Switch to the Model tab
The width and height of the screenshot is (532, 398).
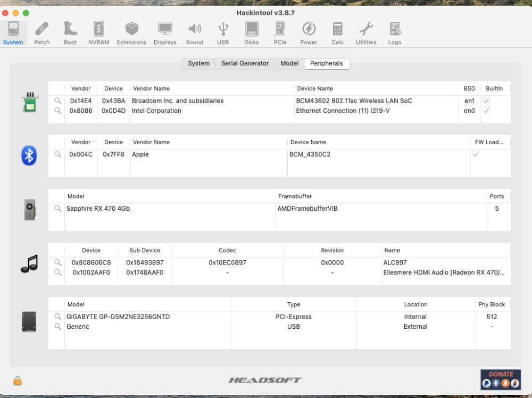(x=289, y=63)
